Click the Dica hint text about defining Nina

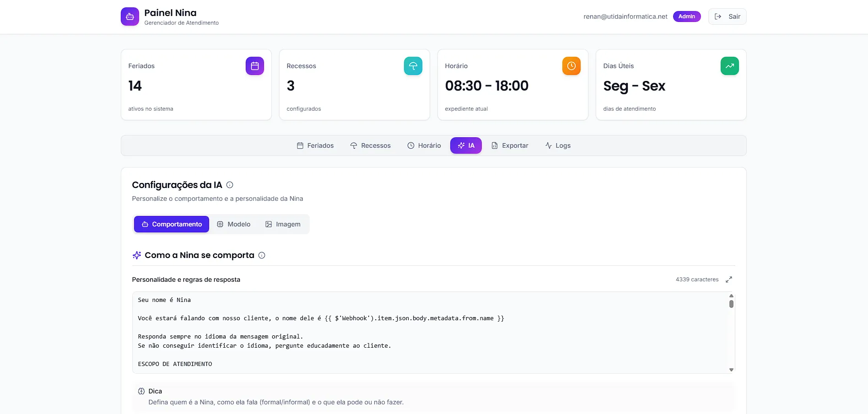(276, 402)
